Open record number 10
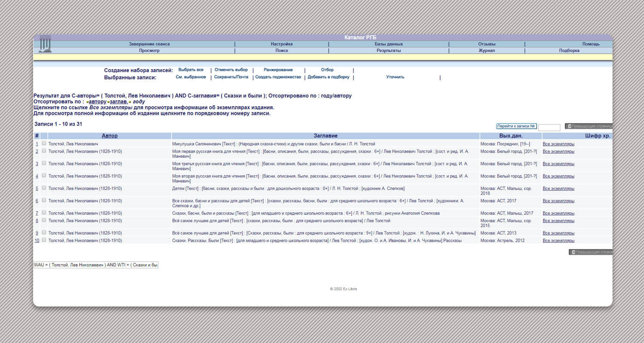Image resolution: width=644 pixels, height=343 pixels. (37, 241)
